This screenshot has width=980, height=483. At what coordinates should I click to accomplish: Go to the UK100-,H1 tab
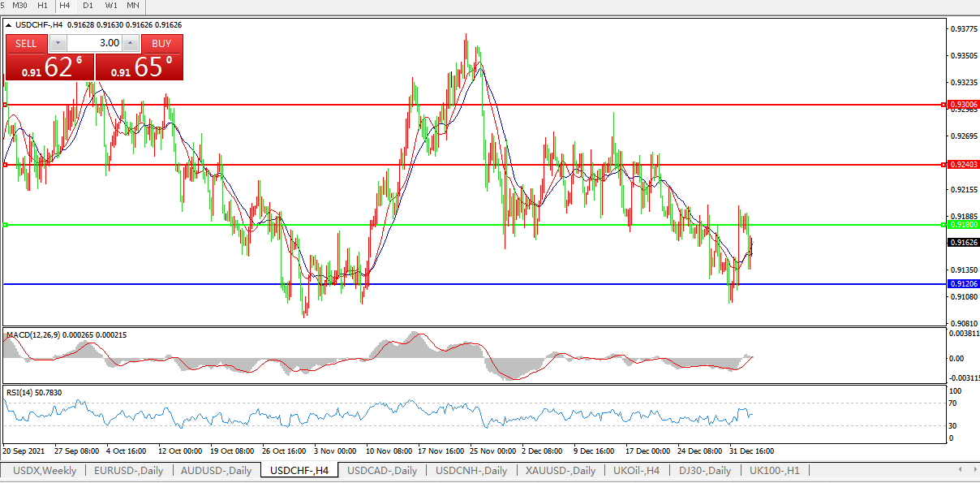(x=774, y=471)
